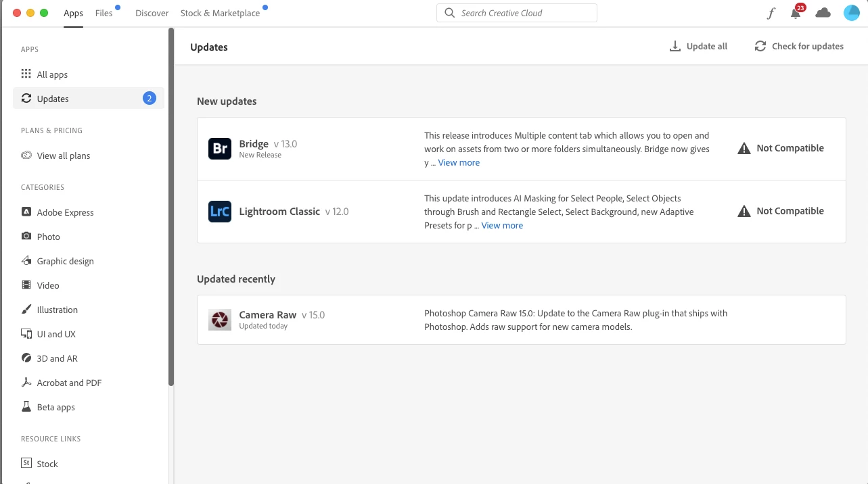The image size is (868, 484).
Task: Switch to the Files tab
Action: pyautogui.click(x=104, y=13)
